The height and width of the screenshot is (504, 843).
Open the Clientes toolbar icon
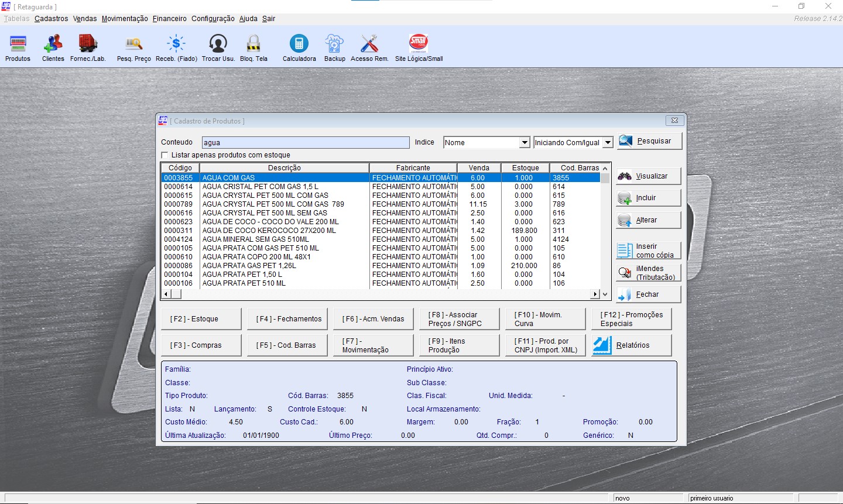(x=53, y=44)
